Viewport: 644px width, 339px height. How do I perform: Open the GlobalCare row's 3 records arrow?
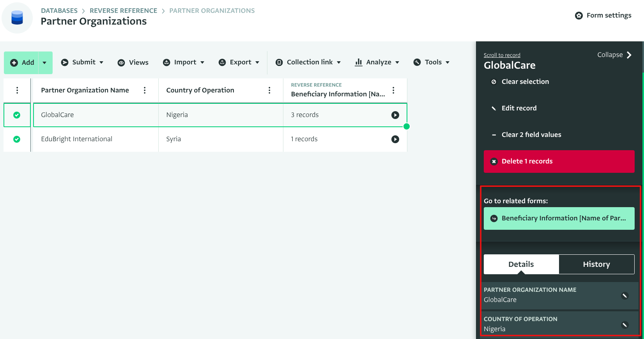point(395,115)
